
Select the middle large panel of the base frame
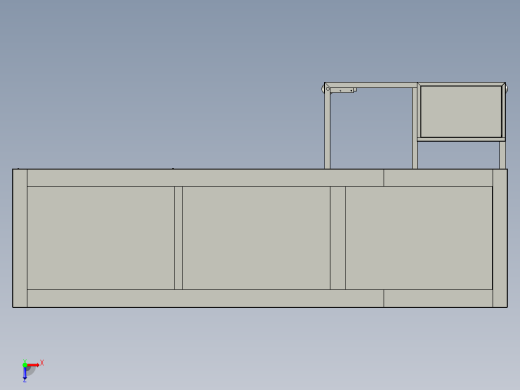point(256,238)
